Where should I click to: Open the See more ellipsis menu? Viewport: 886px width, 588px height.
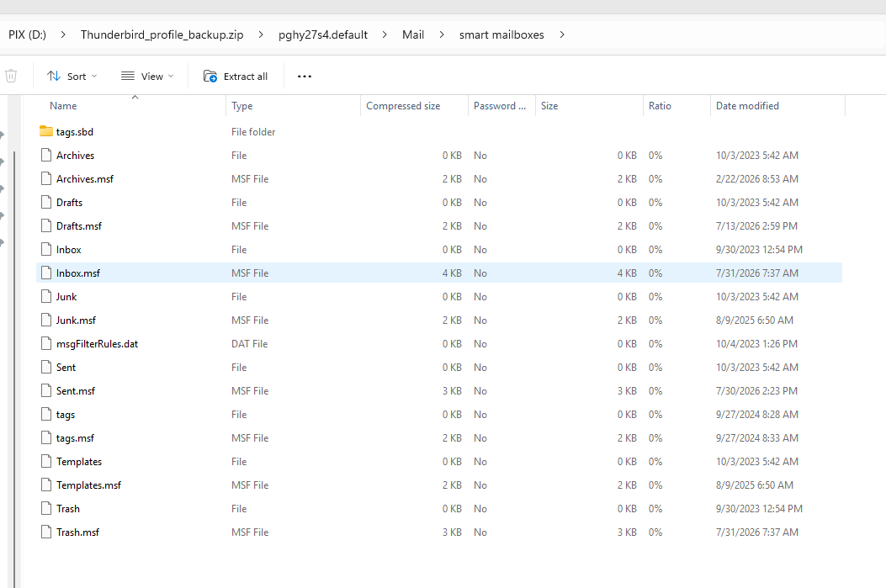pyautogui.click(x=305, y=77)
